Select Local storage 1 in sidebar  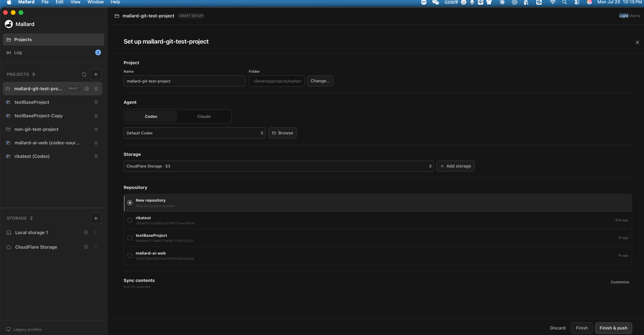click(32, 232)
